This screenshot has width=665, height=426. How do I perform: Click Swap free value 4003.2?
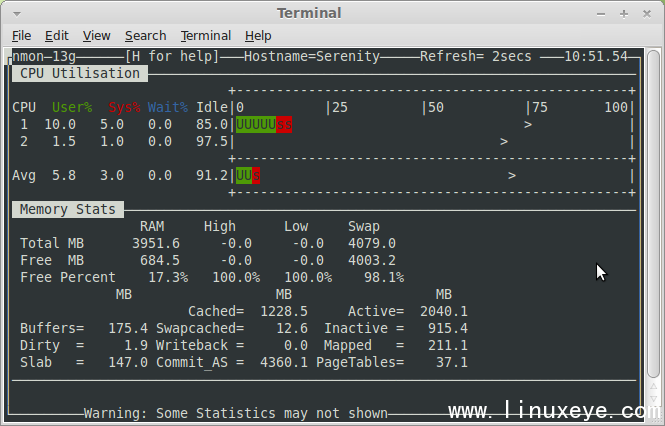click(x=372, y=261)
